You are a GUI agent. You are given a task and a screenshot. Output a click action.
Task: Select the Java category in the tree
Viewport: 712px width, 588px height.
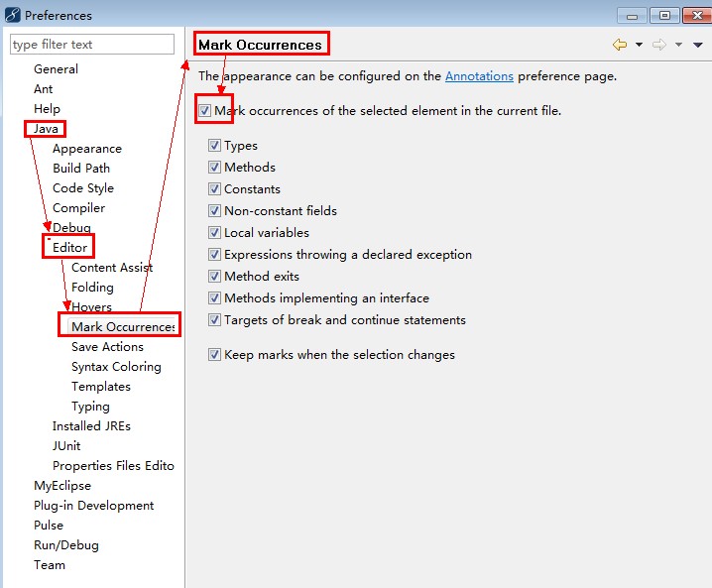click(x=46, y=129)
